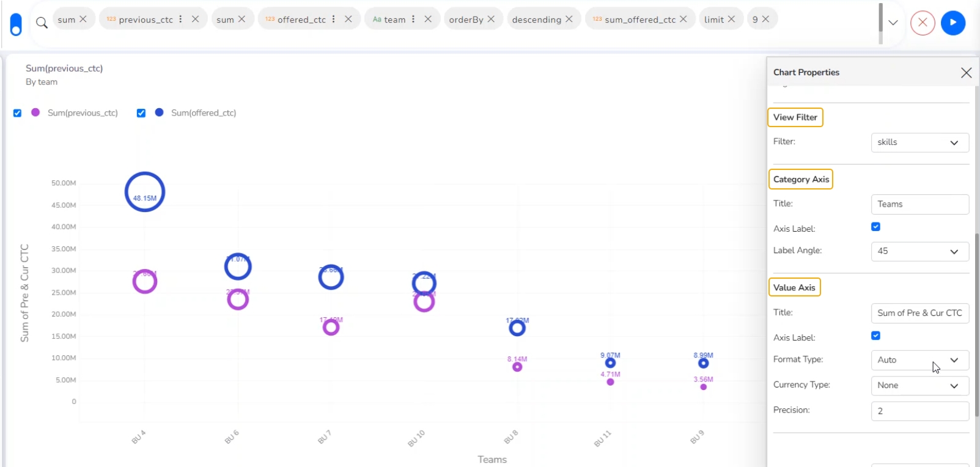Uncheck the Category Axis label checkbox
Viewport: 980px width, 467px height.
[x=875, y=227]
